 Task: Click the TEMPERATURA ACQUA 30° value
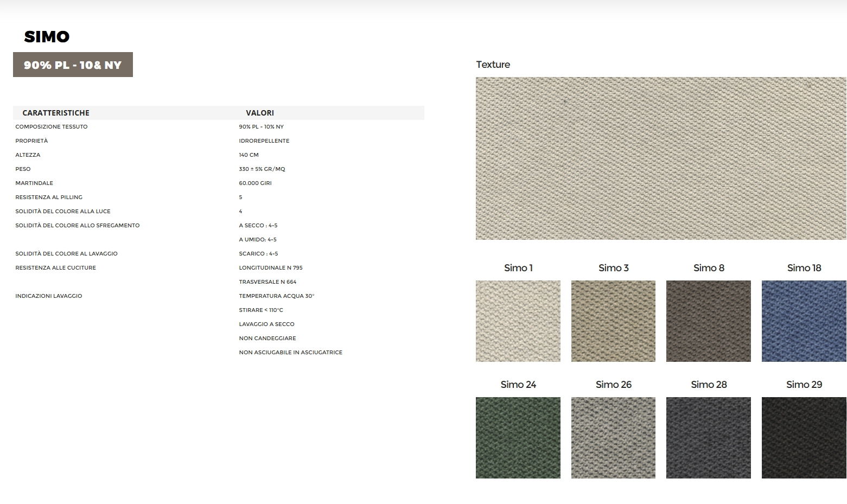coord(277,296)
